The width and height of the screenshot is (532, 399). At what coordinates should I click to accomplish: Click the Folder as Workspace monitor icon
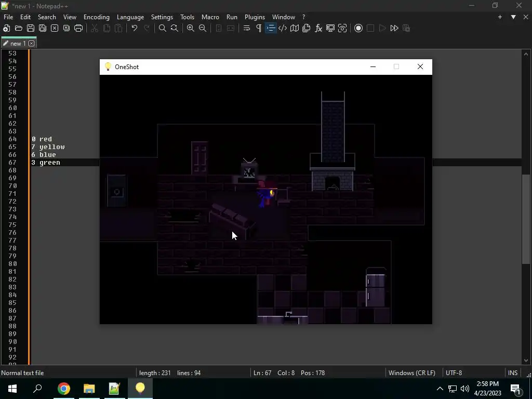(330, 28)
